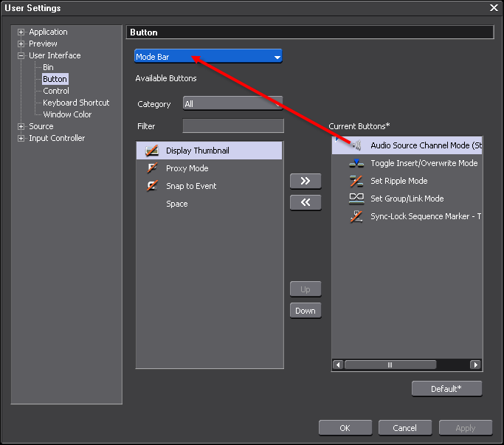Image resolution: width=504 pixels, height=445 pixels.
Task: Click the Proxy Mode icon
Action: (153, 168)
